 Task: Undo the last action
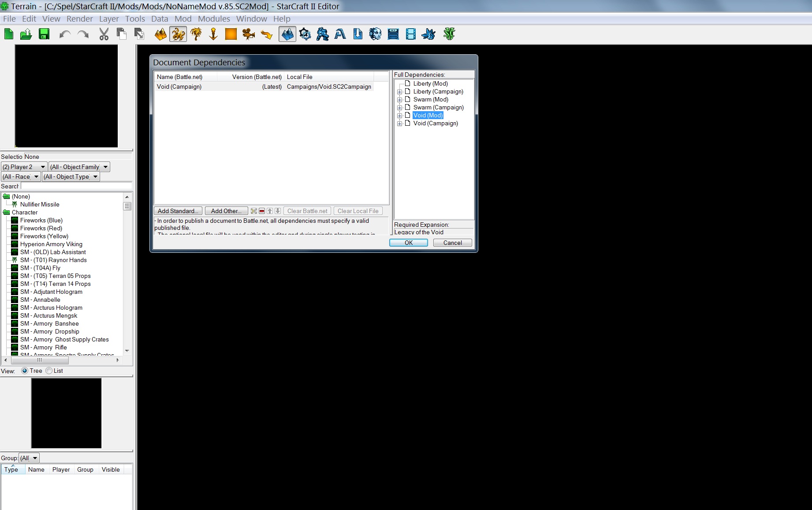65,34
